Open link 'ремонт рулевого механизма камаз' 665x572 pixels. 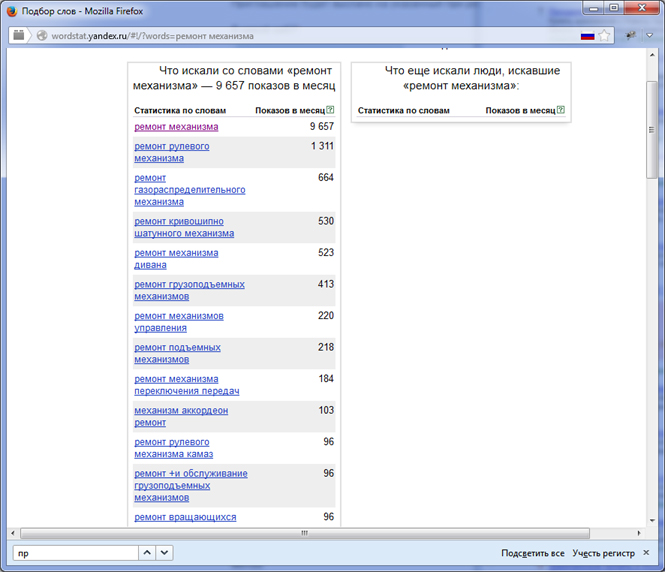(x=174, y=448)
